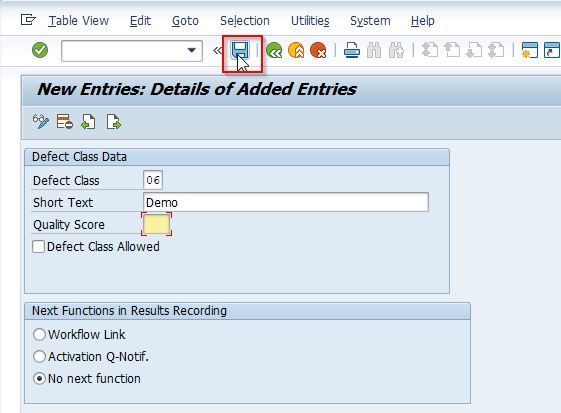
Task: Click the Defect Class field label
Action: pyautogui.click(x=66, y=180)
